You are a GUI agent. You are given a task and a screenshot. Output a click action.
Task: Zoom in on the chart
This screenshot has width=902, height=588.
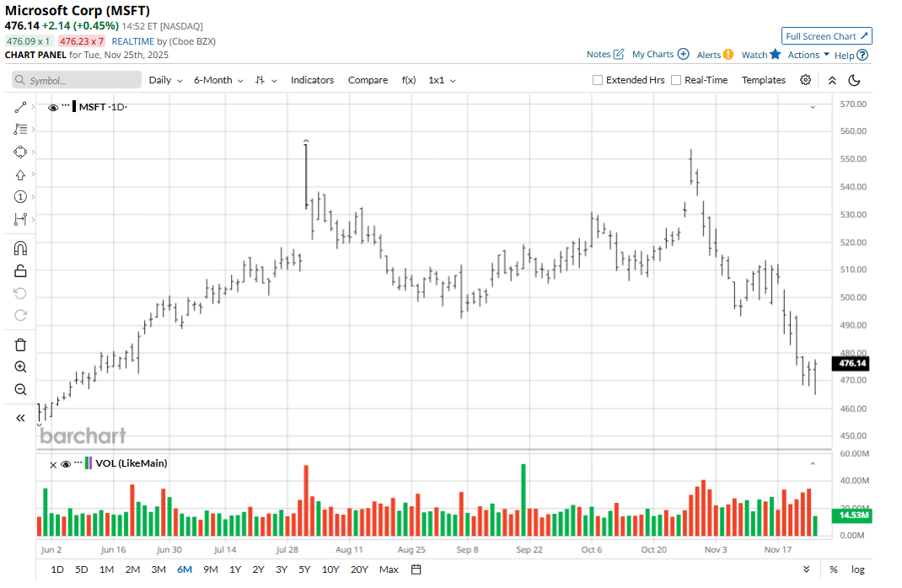pyautogui.click(x=20, y=367)
